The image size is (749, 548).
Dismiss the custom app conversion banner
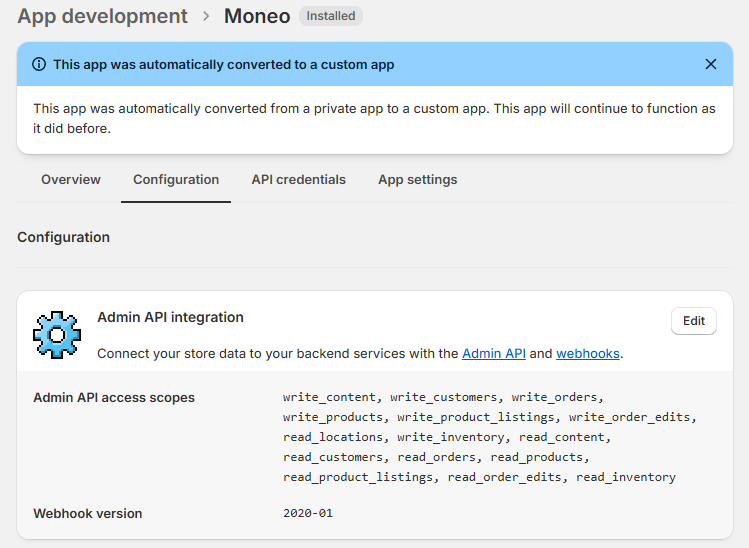coord(710,64)
